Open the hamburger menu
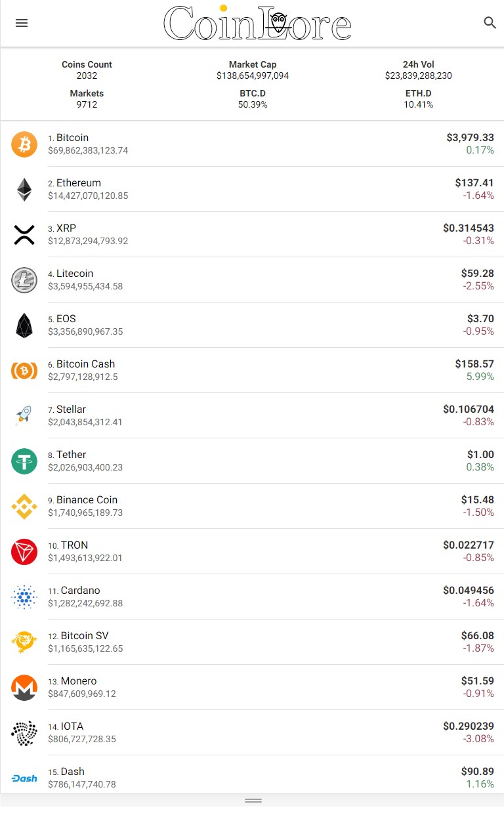The width and height of the screenshot is (504, 840). coord(22,23)
